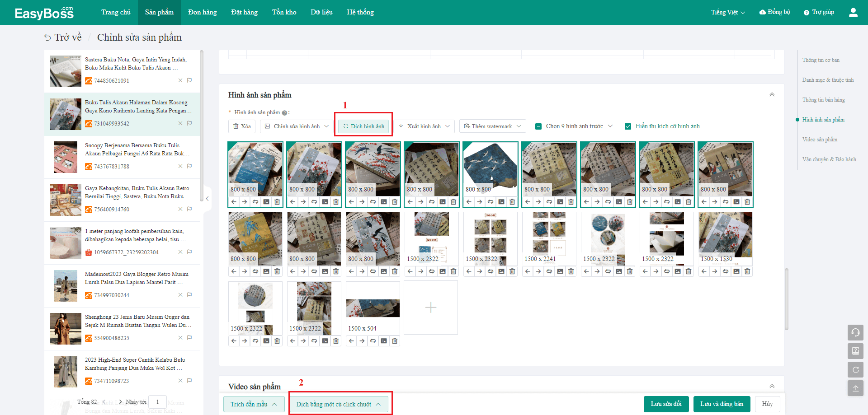The width and height of the screenshot is (868, 415).
Task: Remove product 734997030244 from the list
Action: coord(180,295)
